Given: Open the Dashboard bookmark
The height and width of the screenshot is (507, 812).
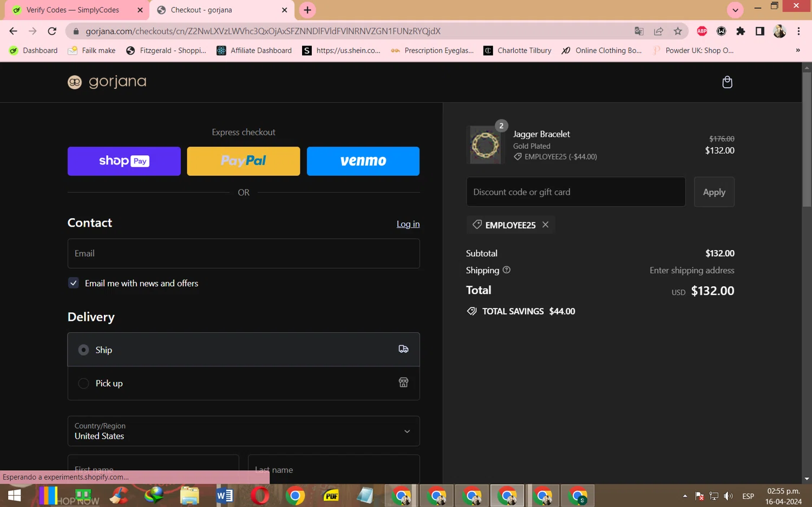Looking at the screenshot, I should (34, 50).
